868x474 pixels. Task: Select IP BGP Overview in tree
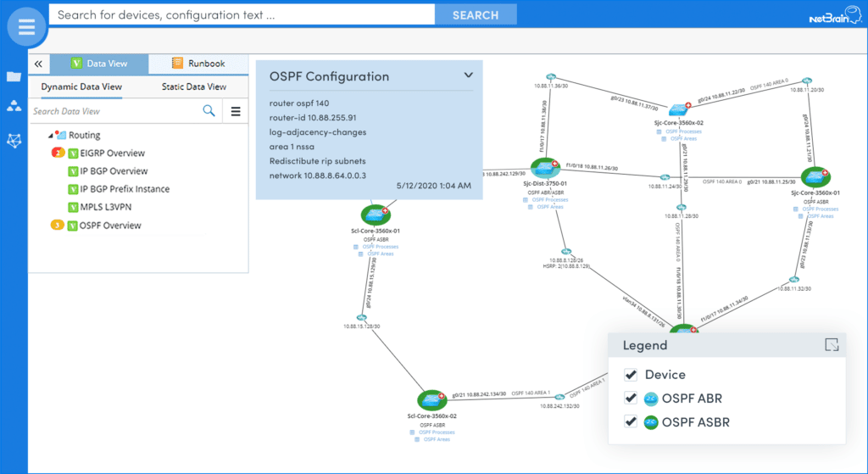tap(114, 171)
